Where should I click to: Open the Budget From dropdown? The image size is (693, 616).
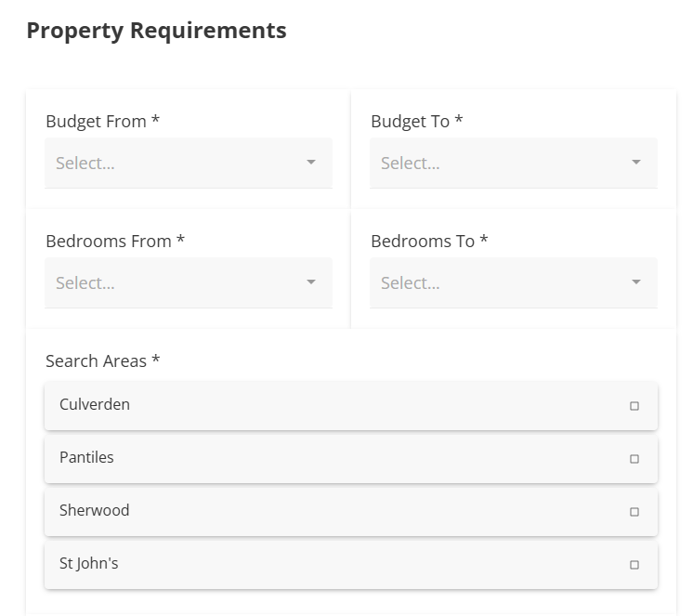[177, 163]
